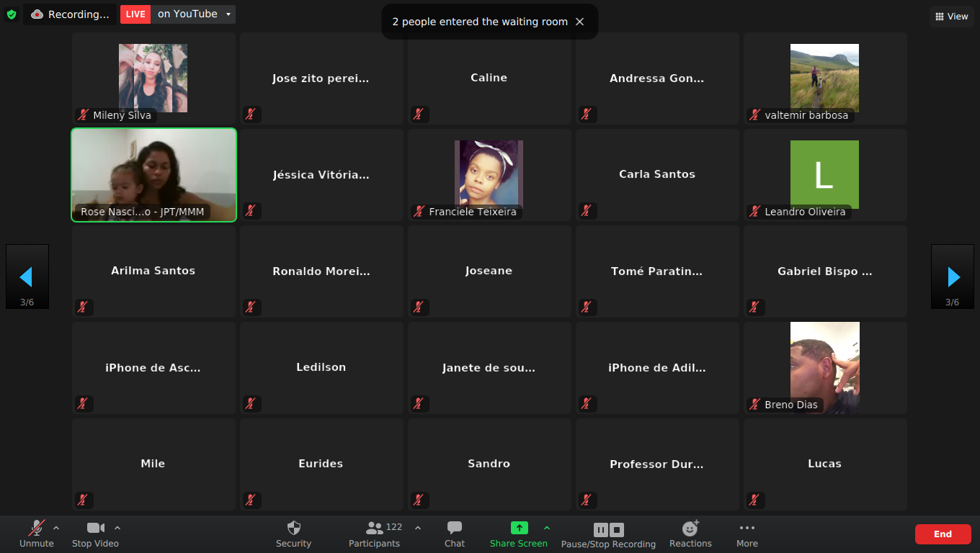Click the Recording cloud indicator

(70, 14)
